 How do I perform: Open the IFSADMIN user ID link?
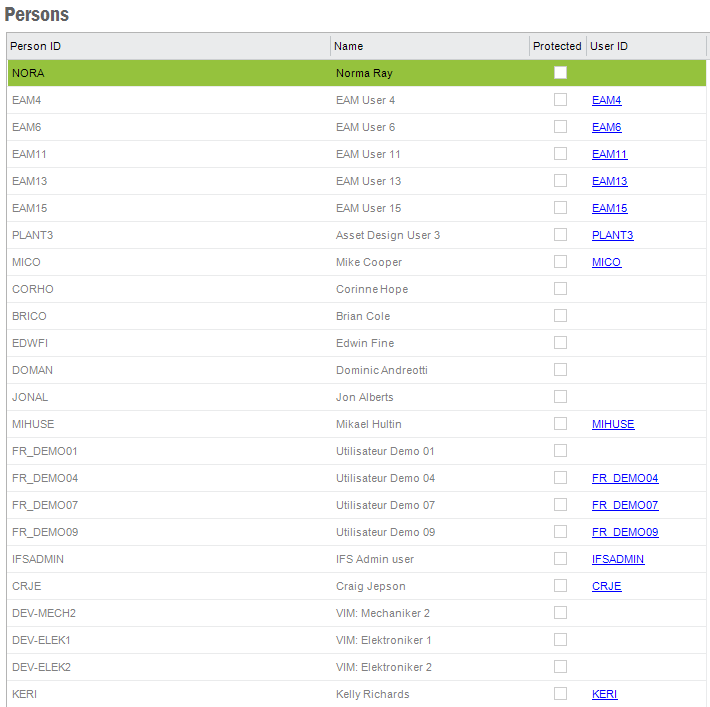617,559
